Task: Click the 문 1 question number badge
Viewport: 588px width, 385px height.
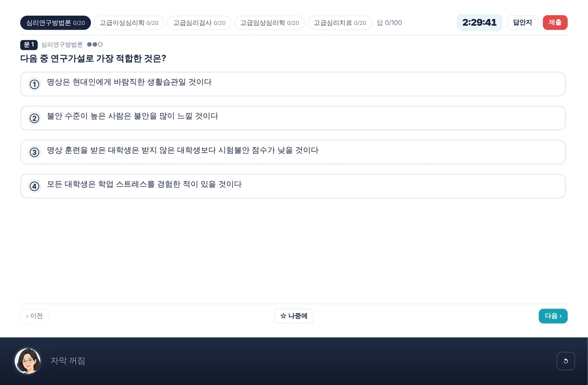Action: click(x=29, y=45)
